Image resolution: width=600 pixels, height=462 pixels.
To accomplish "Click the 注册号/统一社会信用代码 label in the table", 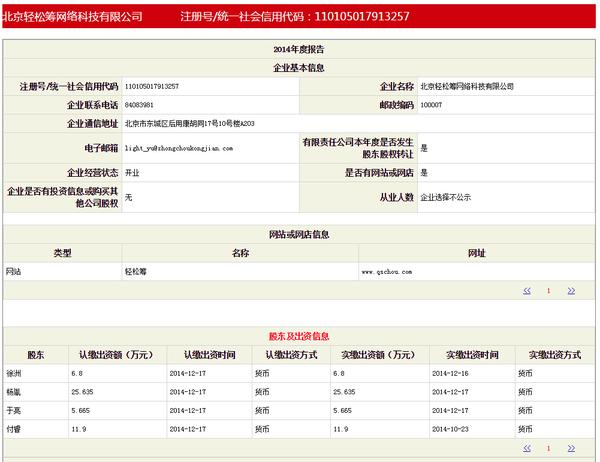I will tap(69, 87).
